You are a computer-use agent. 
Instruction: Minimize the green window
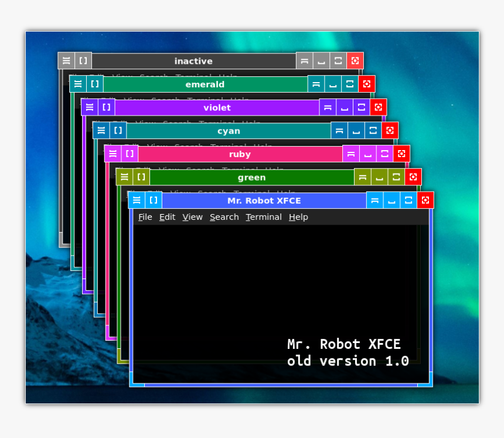tap(379, 176)
